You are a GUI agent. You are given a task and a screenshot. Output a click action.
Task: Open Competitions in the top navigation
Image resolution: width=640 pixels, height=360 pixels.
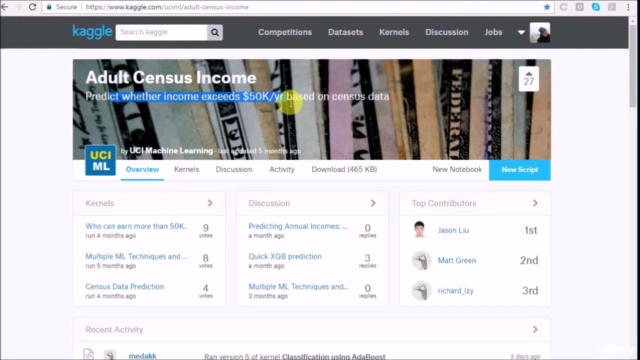[285, 32]
